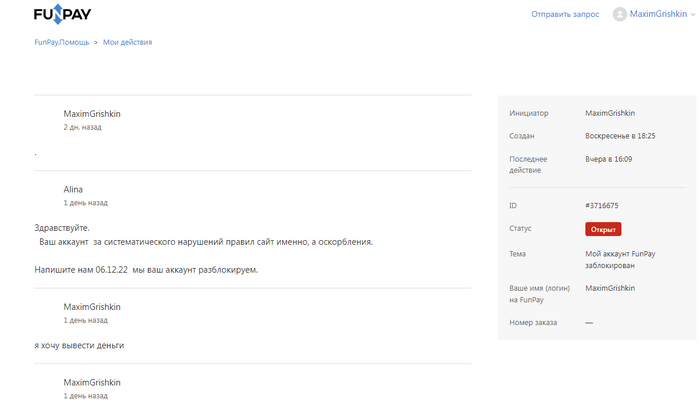This screenshot has width=700, height=407.
Task: Open the "Отправить запрос" link
Action: [x=565, y=15]
